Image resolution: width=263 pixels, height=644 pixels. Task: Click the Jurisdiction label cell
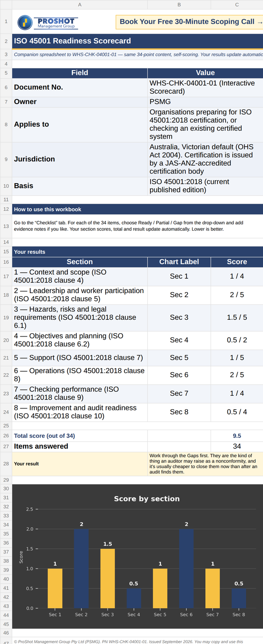80,159
